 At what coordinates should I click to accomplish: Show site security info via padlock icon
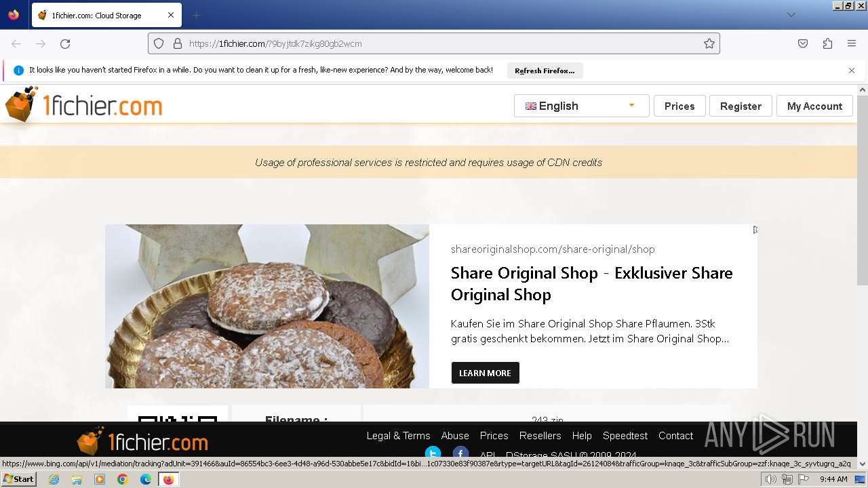(x=178, y=43)
